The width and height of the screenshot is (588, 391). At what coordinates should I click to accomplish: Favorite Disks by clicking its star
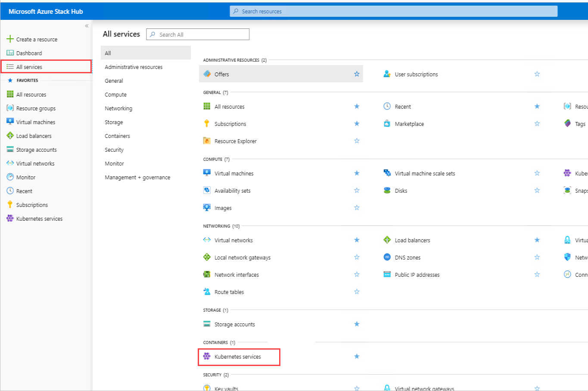pos(537,190)
